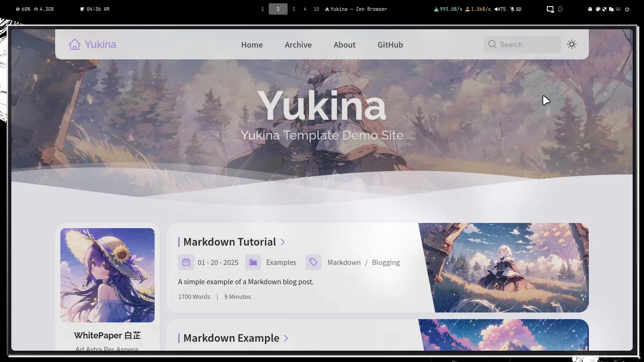Click the 04:36 AM clock in the system bar

pos(95,9)
